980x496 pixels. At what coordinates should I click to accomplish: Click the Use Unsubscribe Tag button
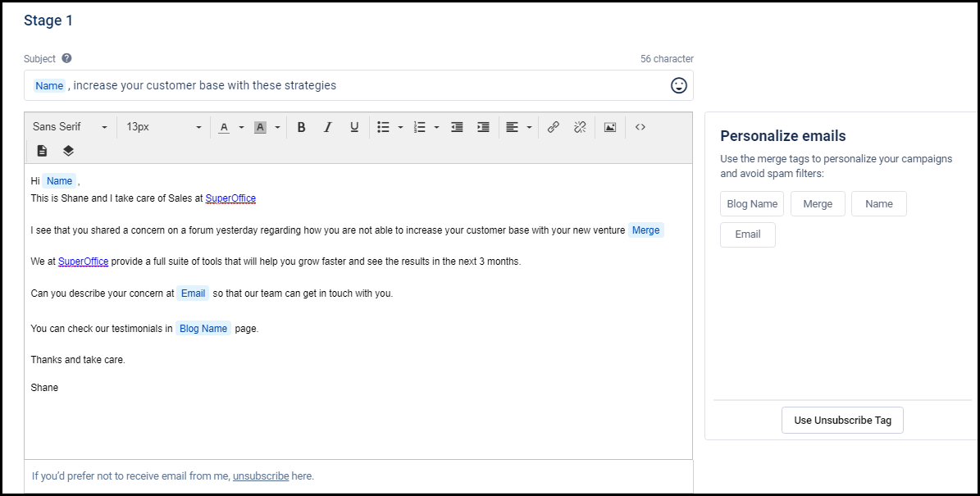(x=842, y=420)
